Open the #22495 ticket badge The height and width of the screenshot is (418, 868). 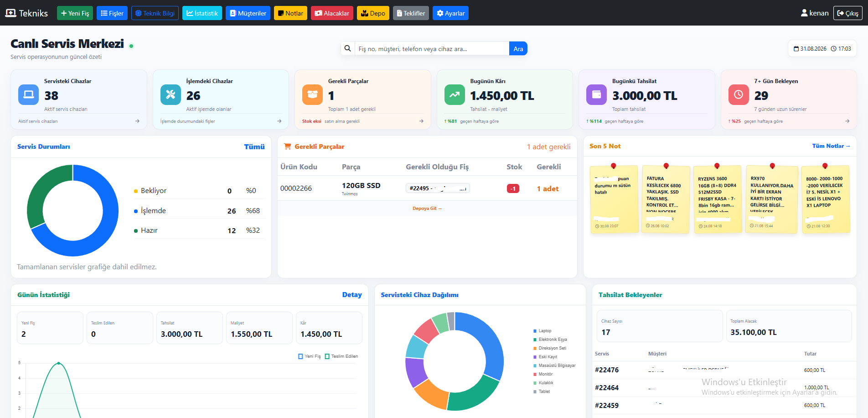438,188
